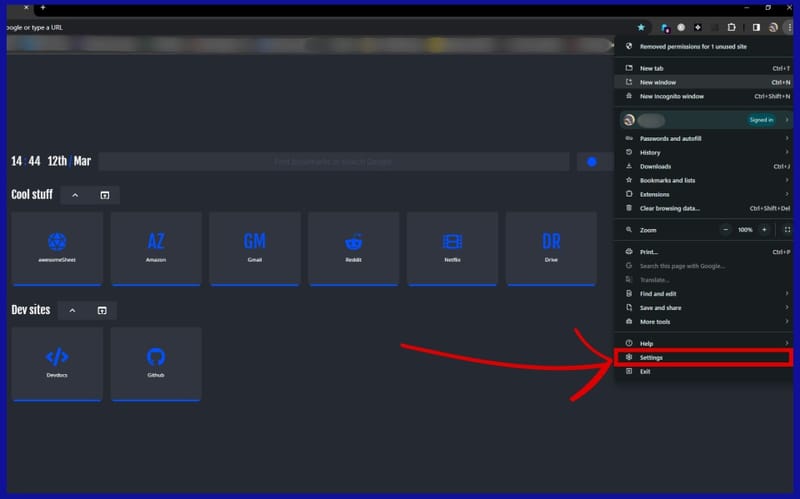The width and height of the screenshot is (800, 499).
Task: Click the fullscreen icon next to zoom
Action: (787, 229)
